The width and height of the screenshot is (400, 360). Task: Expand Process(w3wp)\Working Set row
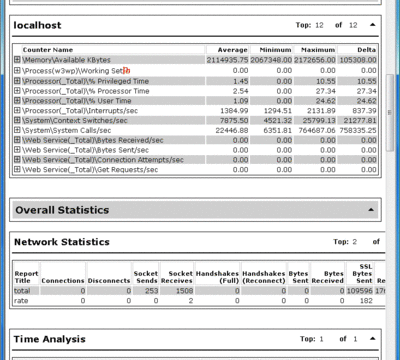click(x=17, y=71)
